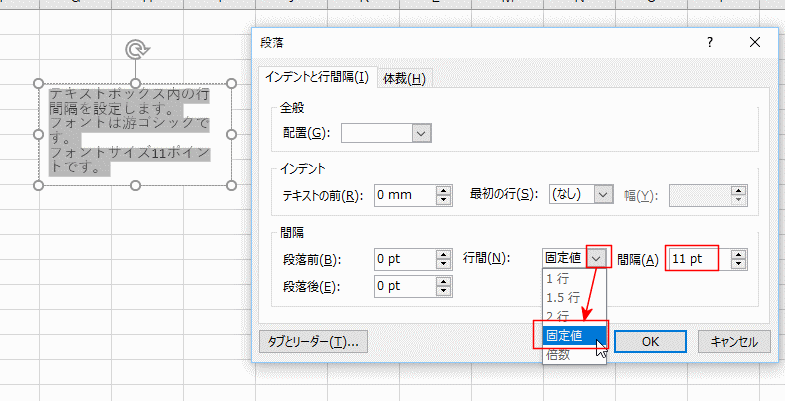Click text line フォントサイズ11ポイン
Screen dimensions: 785x401
(130, 152)
